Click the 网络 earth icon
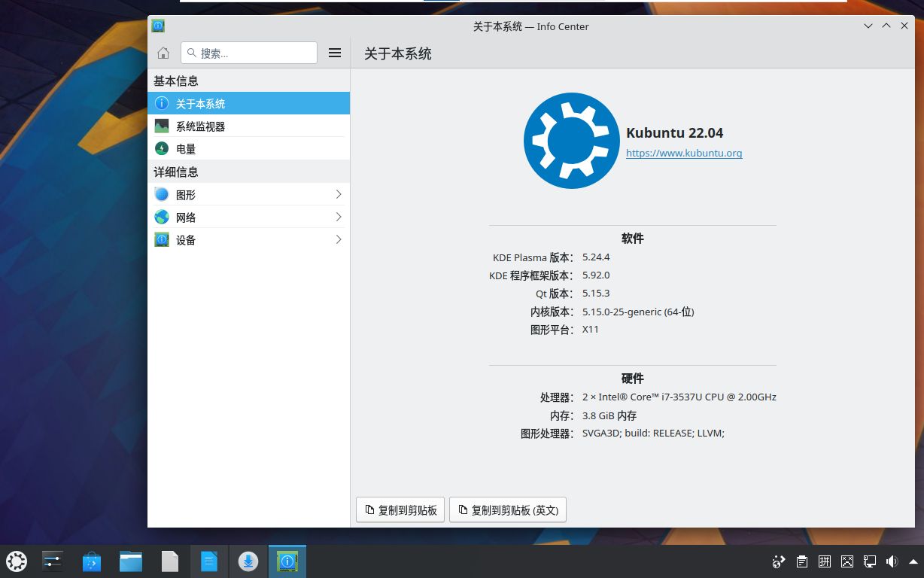This screenshot has height=578, width=924. [162, 217]
